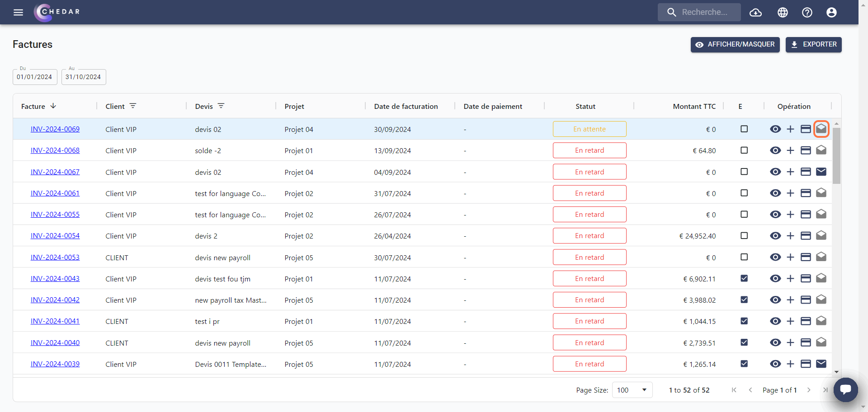View invoice INV-2024-0039 with eye icon
Viewport: 868px width, 412px height.
(775, 364)
